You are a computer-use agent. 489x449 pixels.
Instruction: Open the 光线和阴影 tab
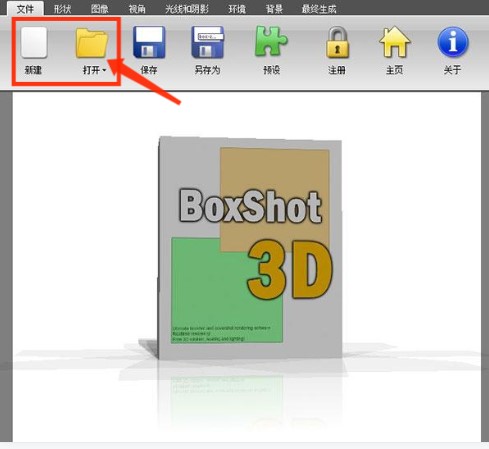[187, 9]
